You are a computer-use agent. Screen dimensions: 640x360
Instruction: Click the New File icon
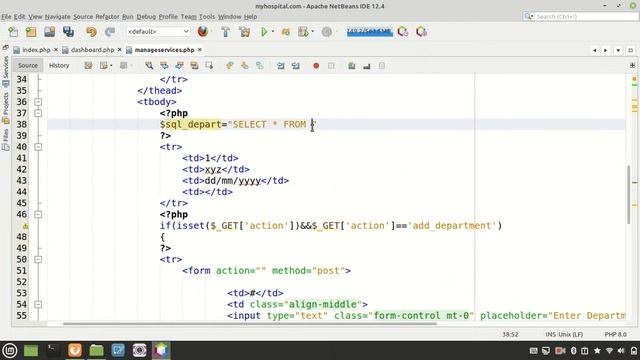[13, 32]
